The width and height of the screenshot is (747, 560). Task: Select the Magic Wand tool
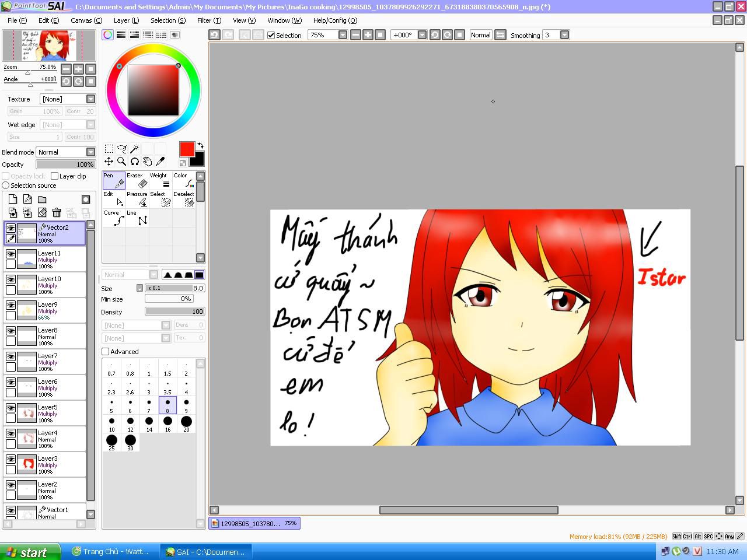[134, 149]
